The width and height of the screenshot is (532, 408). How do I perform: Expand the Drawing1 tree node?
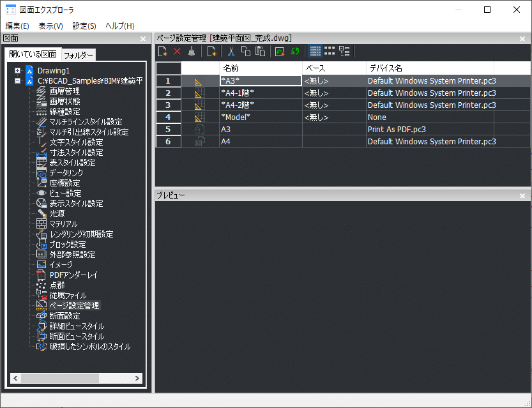coord(17,70)
